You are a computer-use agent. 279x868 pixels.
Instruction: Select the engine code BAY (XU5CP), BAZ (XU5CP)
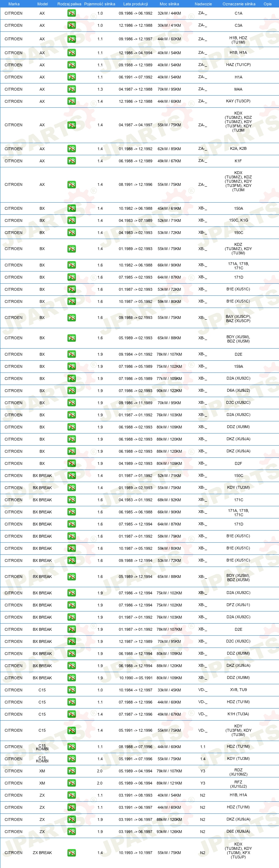coord(238,319)
